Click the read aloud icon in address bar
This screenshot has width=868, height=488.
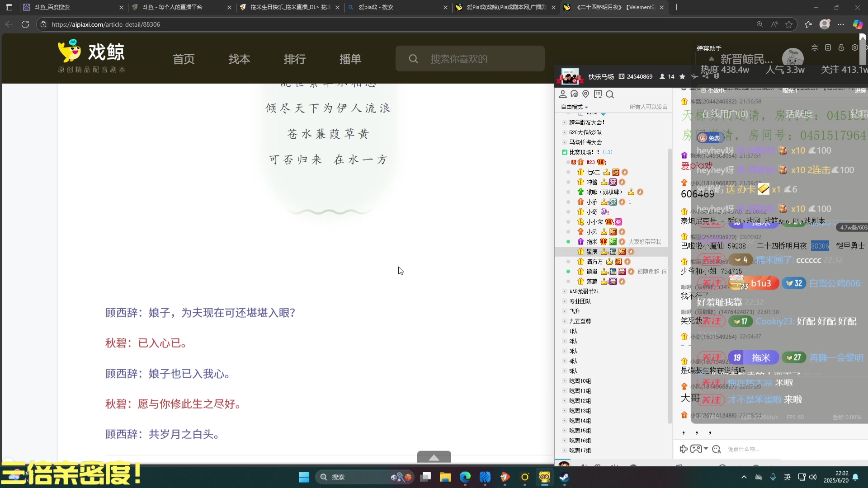coord(774,24)
